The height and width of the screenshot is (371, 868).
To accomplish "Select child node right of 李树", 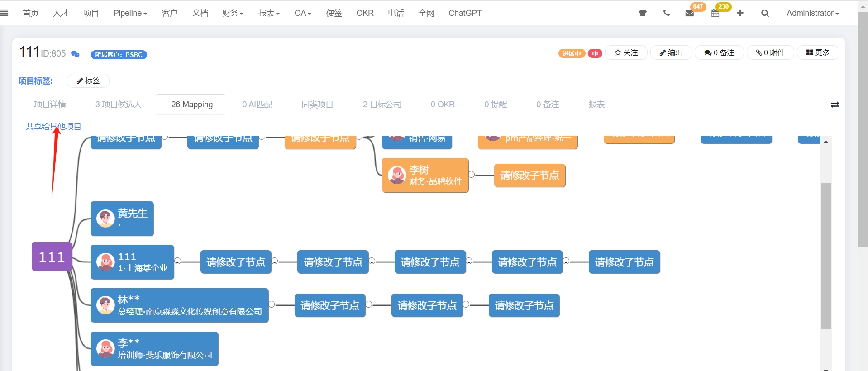I will click(x=529, y=175).
